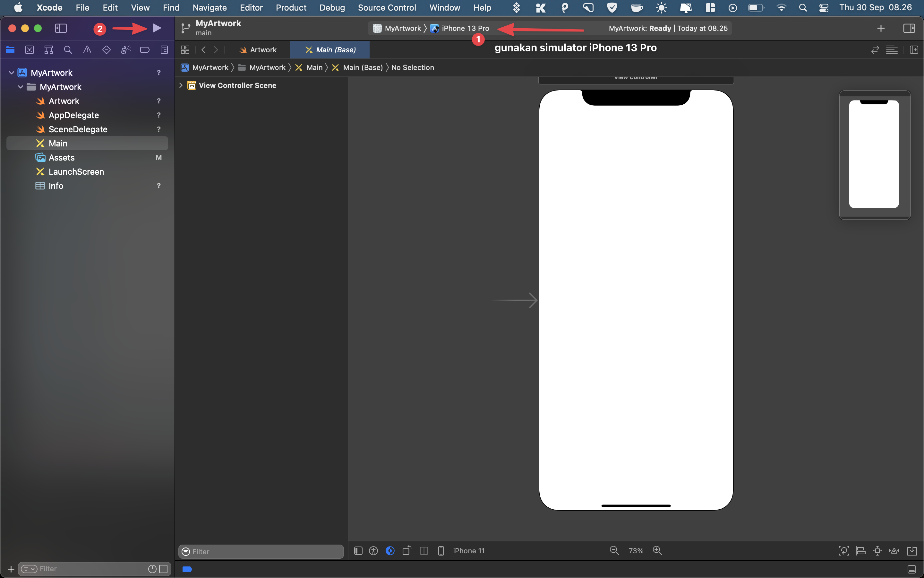Open the Issue navigator warning icon
Image resolution: width=924 pixels, height=578 pixels.
(x=87, y=50)
